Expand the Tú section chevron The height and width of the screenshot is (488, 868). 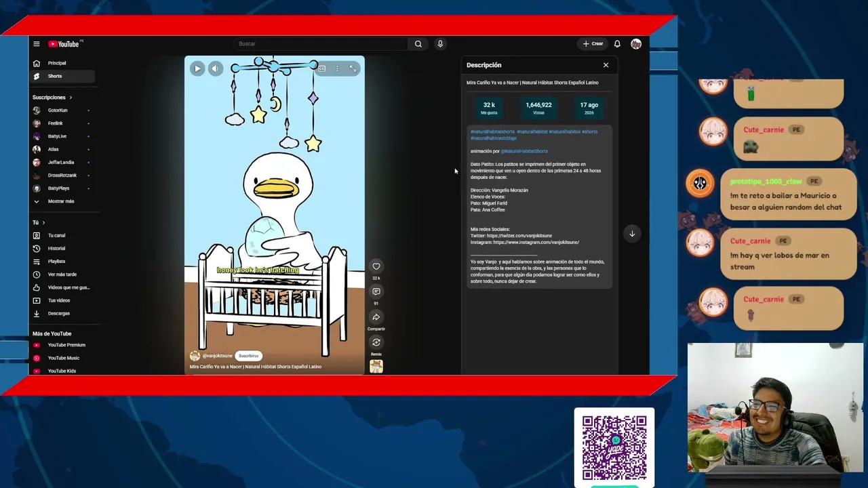(x=44, y=222)
